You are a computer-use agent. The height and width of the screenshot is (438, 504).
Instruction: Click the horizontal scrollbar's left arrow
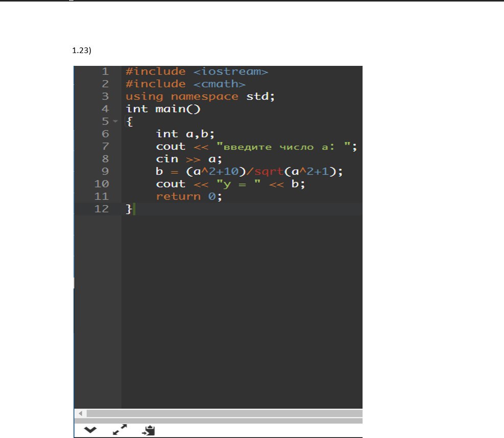(80, 413)
